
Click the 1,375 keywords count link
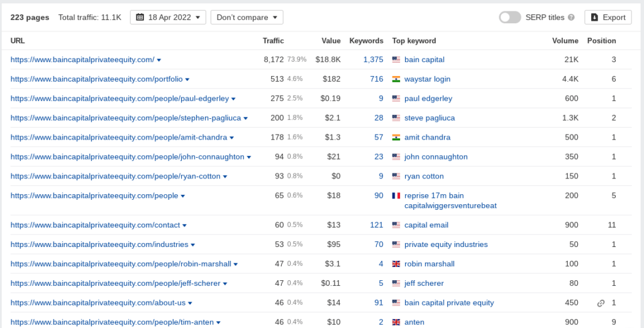[x=373, y=60]
